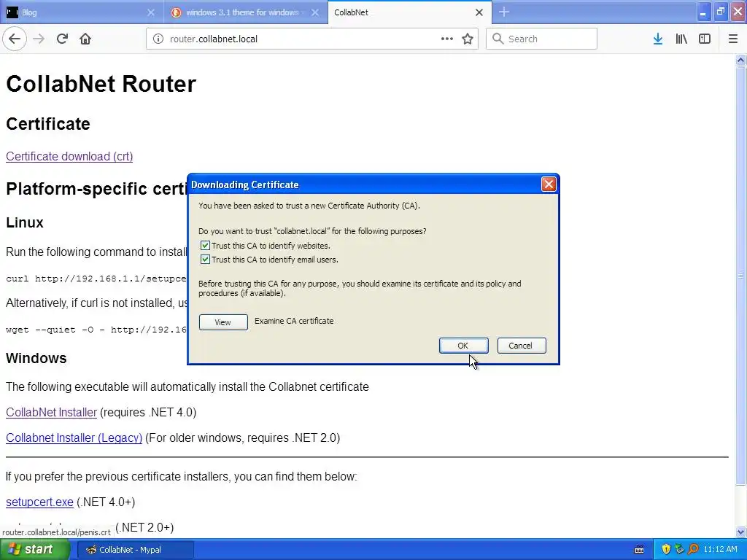The height and width of the screenshot is (560, 747).
Task: Click the magnifier tray icon
Action: pos(693,549)
